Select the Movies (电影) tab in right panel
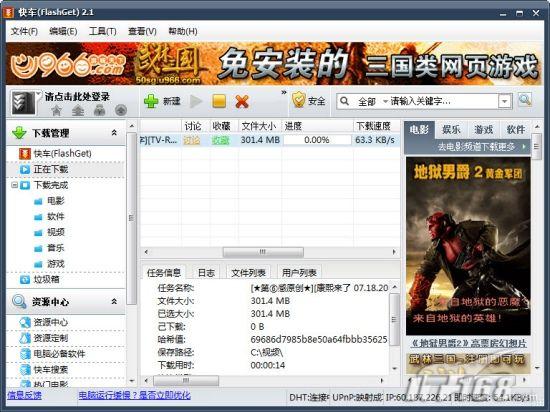The height and width of the screenshot is (412, 550). [420, 130]
